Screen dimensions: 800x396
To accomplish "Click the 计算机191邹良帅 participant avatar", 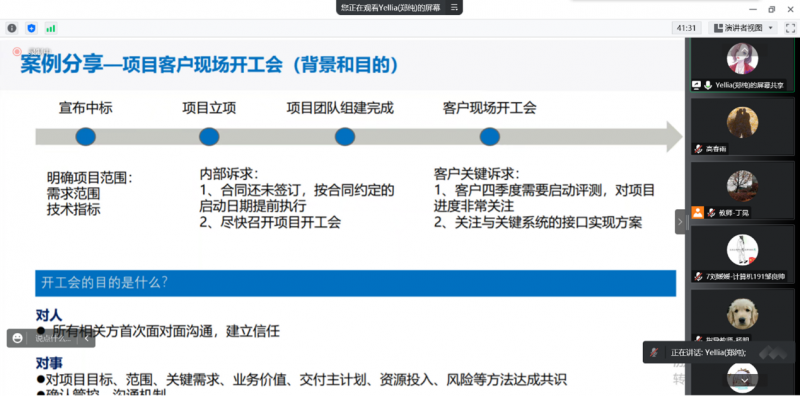I will (x=742, y=250).
